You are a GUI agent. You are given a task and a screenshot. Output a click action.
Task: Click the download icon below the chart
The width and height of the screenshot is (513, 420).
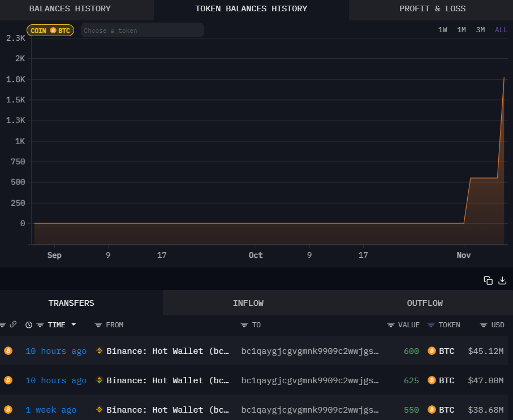[502, 280]
